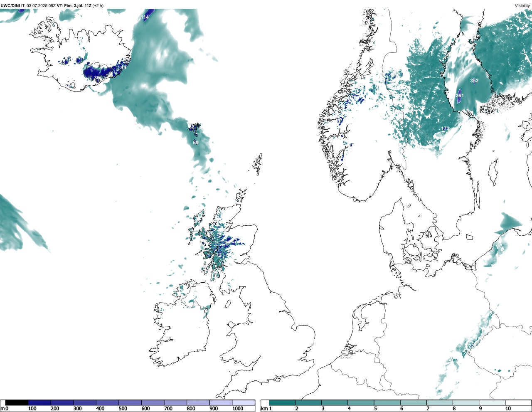Click the '352' visibility value label
Viewport: 532px width, 412px height.
pyautogui.click(x=474, y=81)
